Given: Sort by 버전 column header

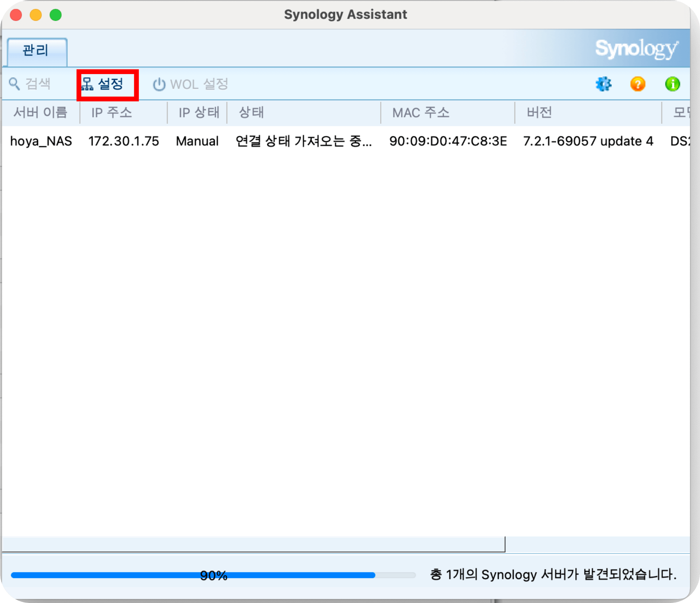Looking at the screenshot, I should pos(588,112).
